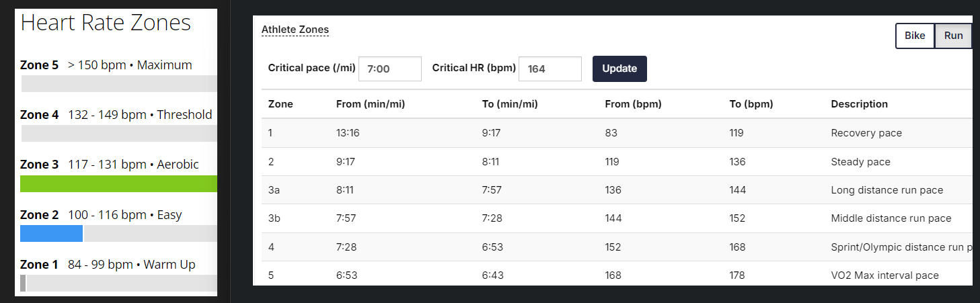Click the Zone 1 Warm Up bar

[x=119, y=284]
